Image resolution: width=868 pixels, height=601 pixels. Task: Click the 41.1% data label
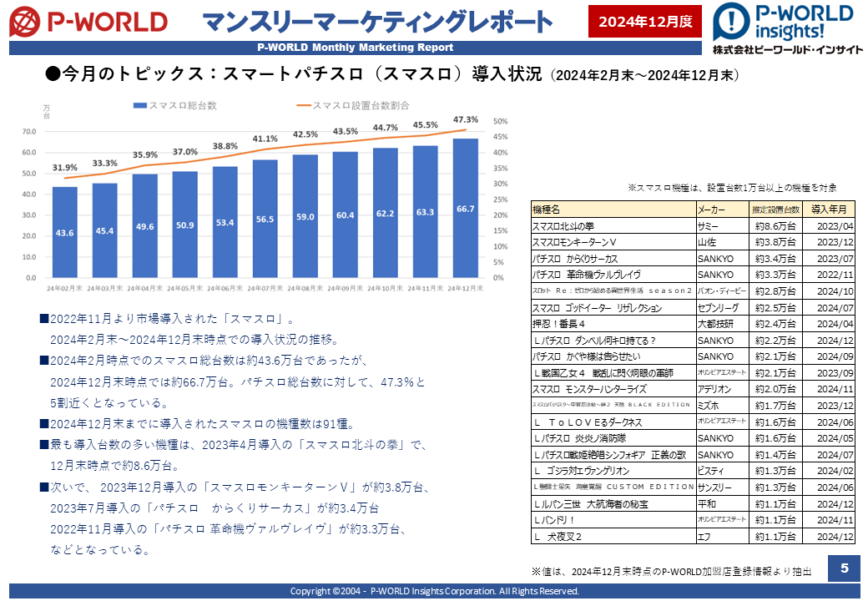(265, 139)
